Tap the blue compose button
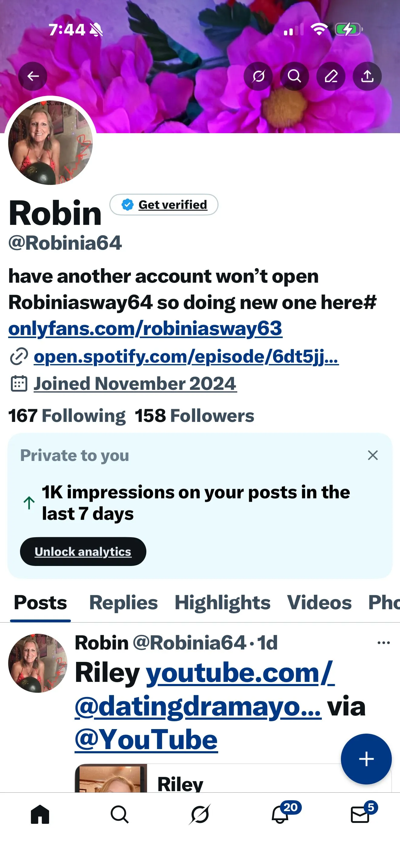This screenshot has height=868, width=400. point(366,759)
